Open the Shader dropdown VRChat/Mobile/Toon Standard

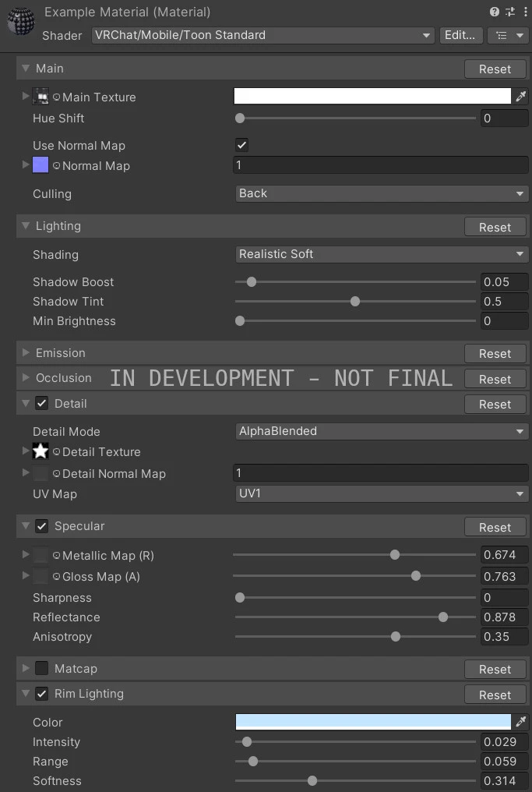[x=263, y=35]
